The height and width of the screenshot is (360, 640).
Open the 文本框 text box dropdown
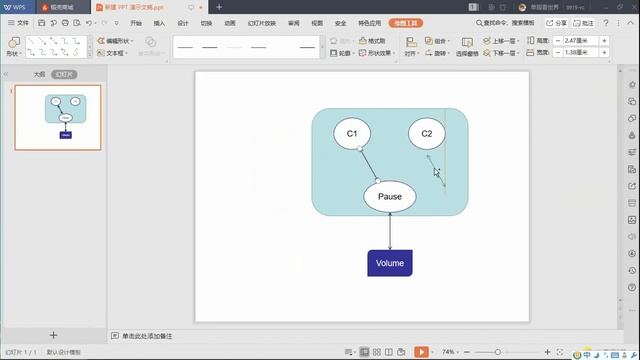pyautogui.click(x=113, y=53)
